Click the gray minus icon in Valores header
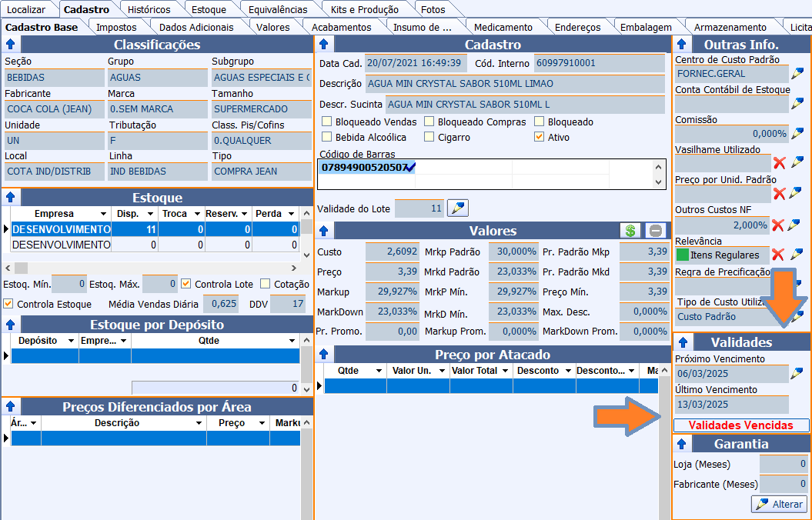The width and height of the screenshot is (812, 520). (654, 231)
